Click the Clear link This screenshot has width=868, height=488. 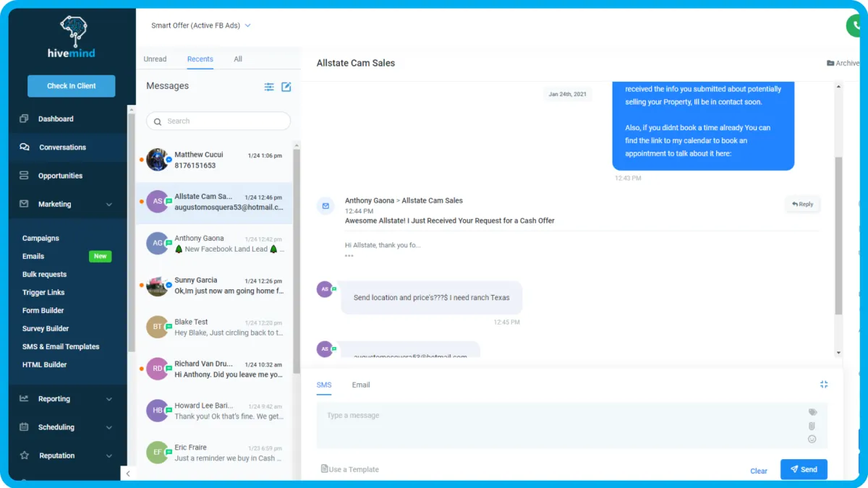coord(759,471)
